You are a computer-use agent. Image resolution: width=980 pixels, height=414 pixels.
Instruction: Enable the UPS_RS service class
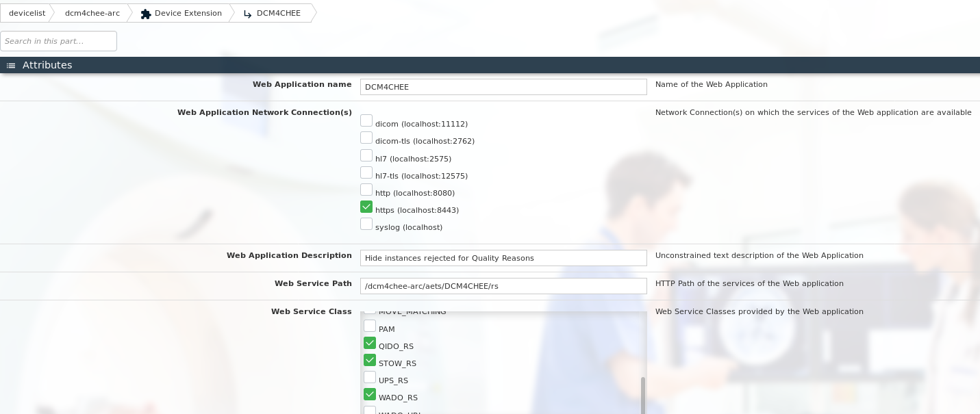(370, 377)
